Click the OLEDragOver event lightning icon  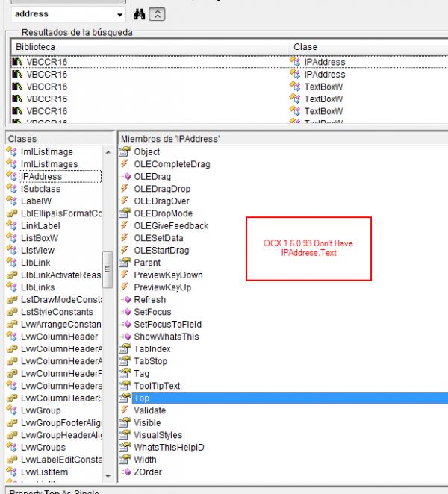[x=125, y=201]
